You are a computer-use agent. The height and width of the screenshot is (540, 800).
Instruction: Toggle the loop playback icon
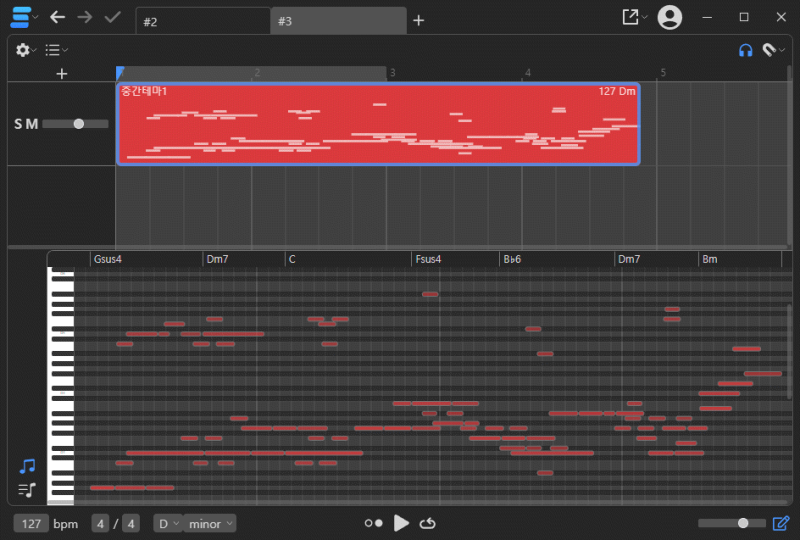(x=428, y=523)
